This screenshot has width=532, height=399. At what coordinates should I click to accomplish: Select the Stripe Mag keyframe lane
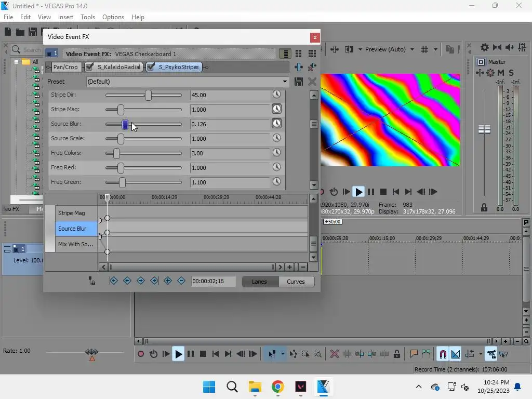(76, 213)
